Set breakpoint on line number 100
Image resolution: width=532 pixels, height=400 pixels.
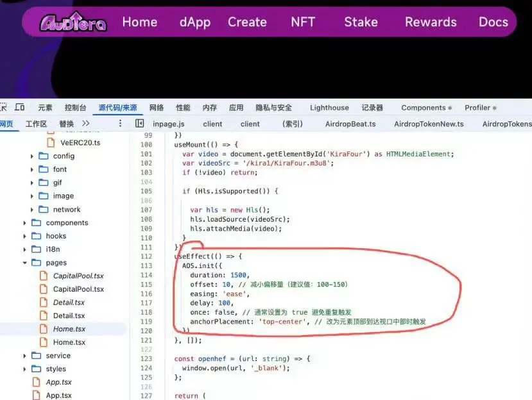click(146, 144)
